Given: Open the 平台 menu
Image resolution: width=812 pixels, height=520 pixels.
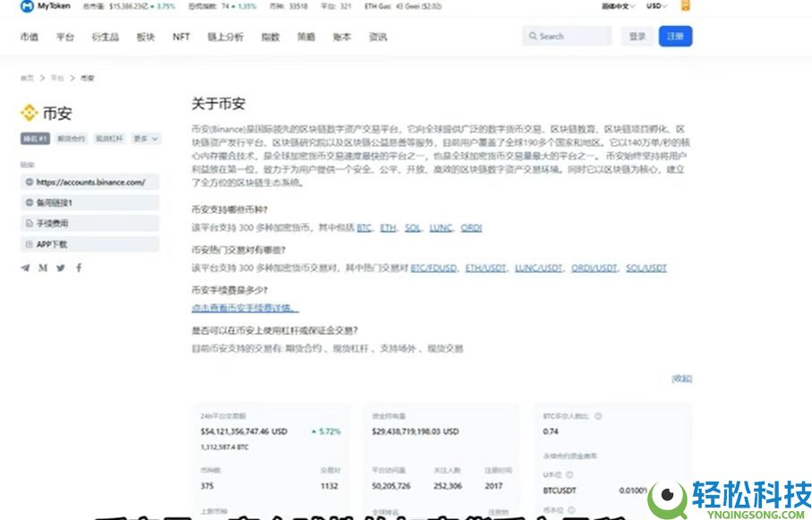Looking at the screenshot, I should [65, 37].
